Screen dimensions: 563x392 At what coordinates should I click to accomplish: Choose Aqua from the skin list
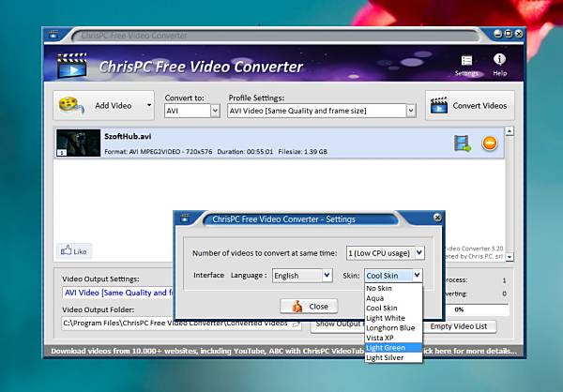tap(393, 298)
